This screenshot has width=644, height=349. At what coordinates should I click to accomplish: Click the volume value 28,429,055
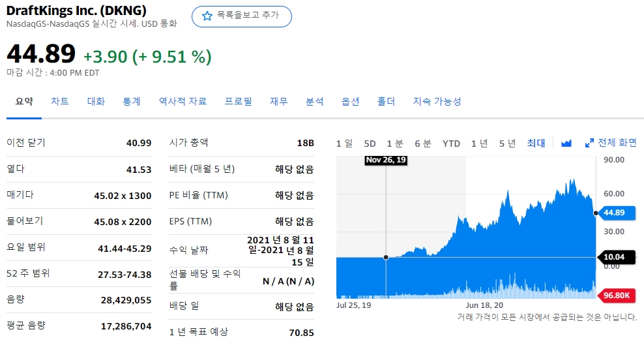click(x=126, y=301)
